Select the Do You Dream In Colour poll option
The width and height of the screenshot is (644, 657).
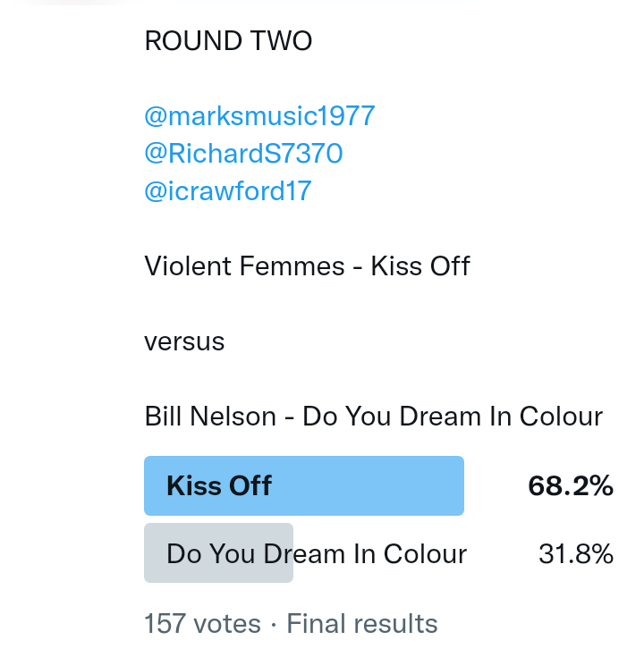[317, 554]
